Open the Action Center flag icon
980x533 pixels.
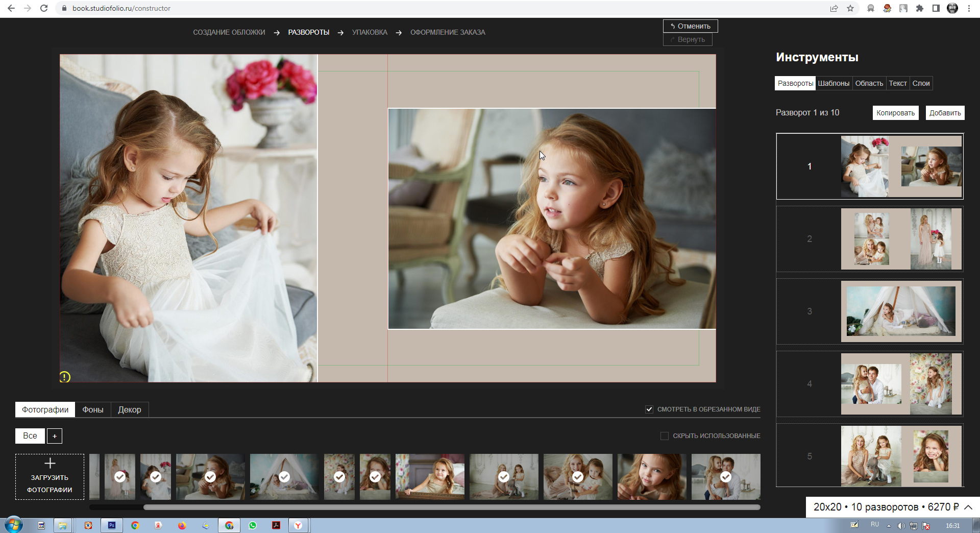926,525
